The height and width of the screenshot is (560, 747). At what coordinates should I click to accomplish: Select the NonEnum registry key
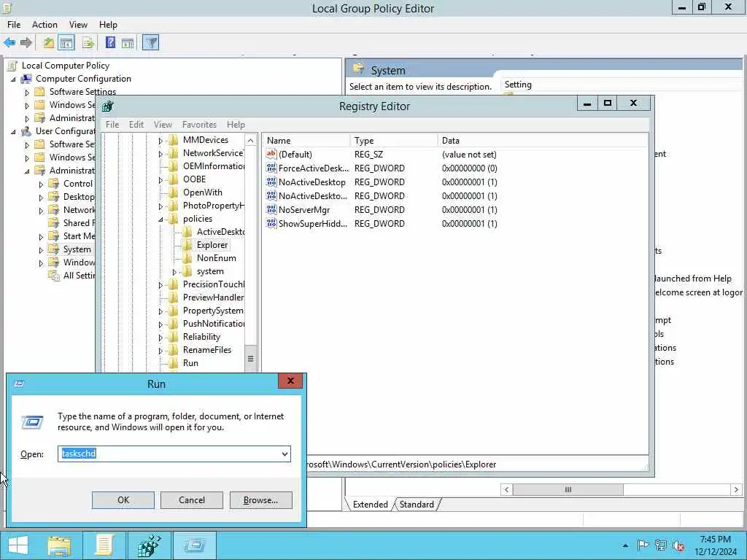tap(216, 258)
